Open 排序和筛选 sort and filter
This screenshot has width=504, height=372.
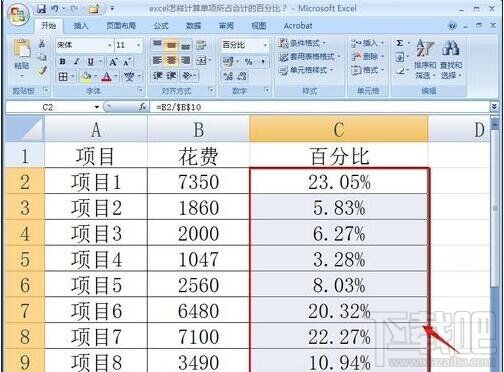pyautogui.click(x=425, y=59)
